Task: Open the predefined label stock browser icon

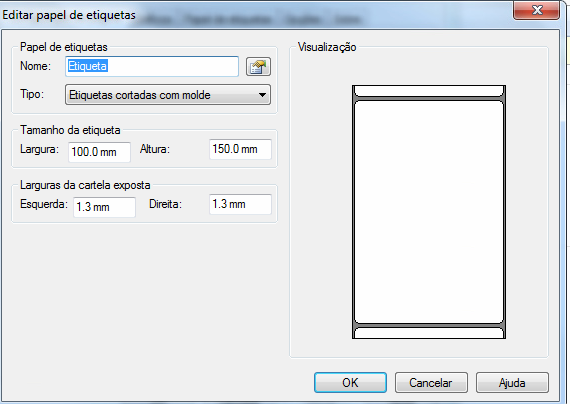Action: point(258,67)
